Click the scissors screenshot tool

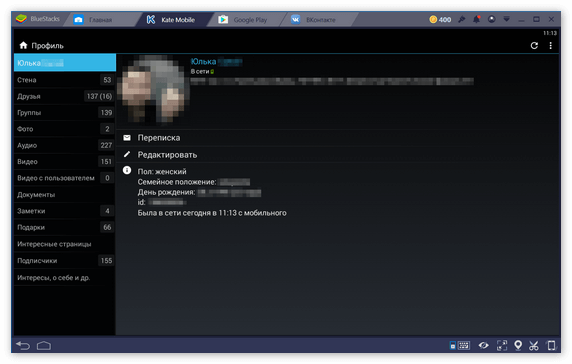pyautogui.click(x=534, y=345)
